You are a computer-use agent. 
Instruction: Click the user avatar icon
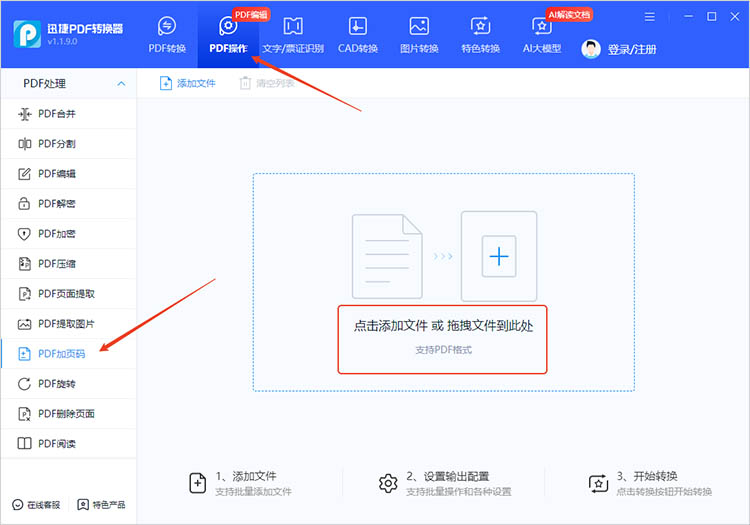click(591, 49)
